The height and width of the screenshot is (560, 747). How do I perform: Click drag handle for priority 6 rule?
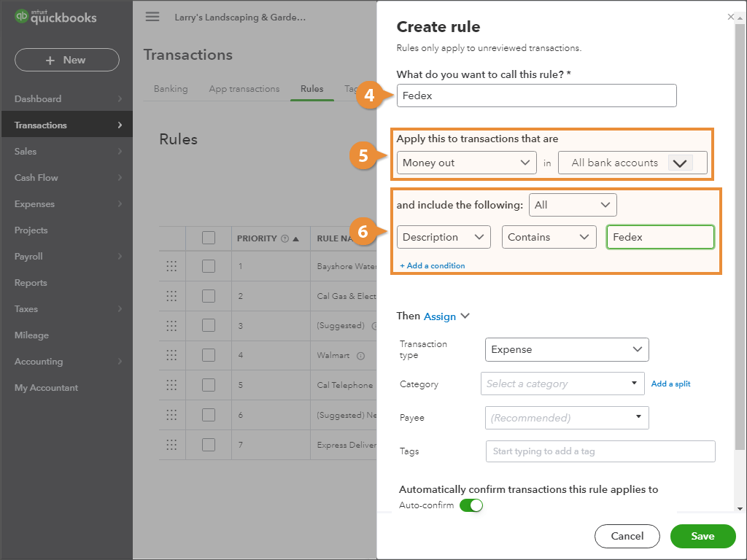(171, 415)
